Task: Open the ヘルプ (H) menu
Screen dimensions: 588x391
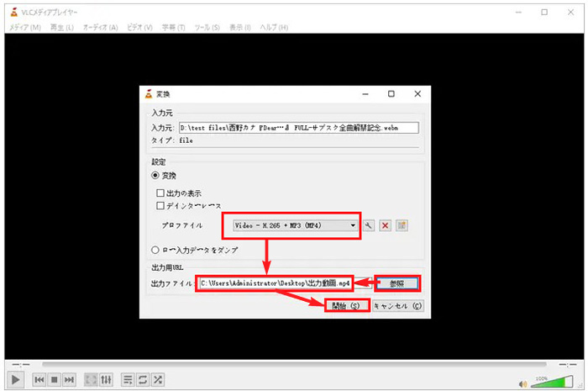Action: click(x=274, y=28)
